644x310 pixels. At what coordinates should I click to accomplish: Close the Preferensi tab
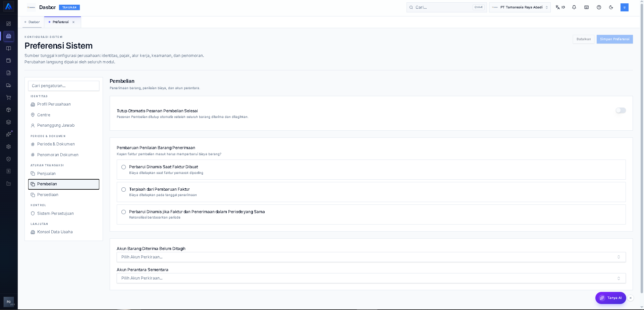tap(73, 22)
